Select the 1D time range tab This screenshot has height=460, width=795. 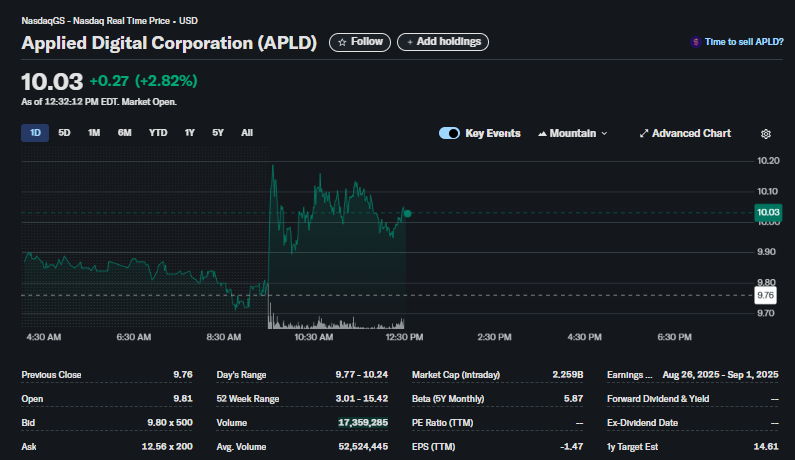coord(35,133)
